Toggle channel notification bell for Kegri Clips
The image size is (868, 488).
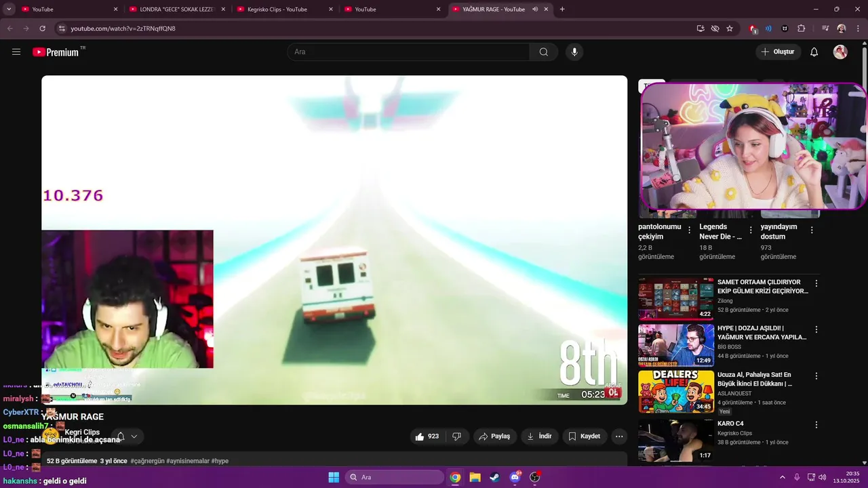(121, 436)
